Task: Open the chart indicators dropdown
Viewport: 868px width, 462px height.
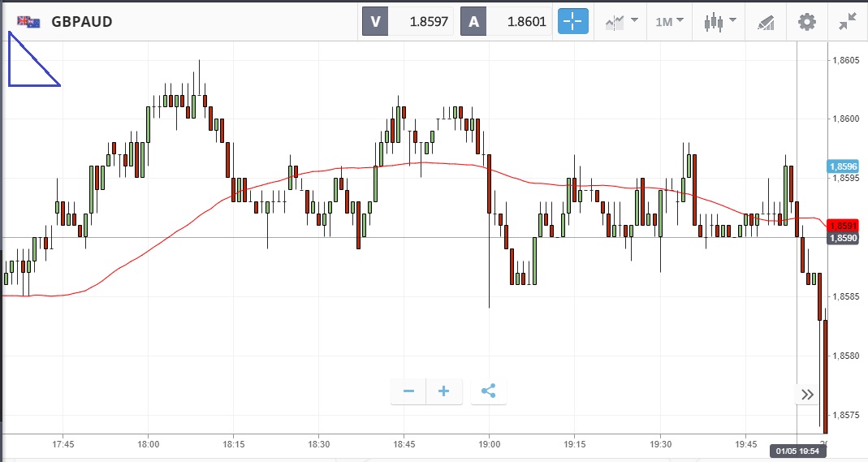Action: (x=620, y=22)
